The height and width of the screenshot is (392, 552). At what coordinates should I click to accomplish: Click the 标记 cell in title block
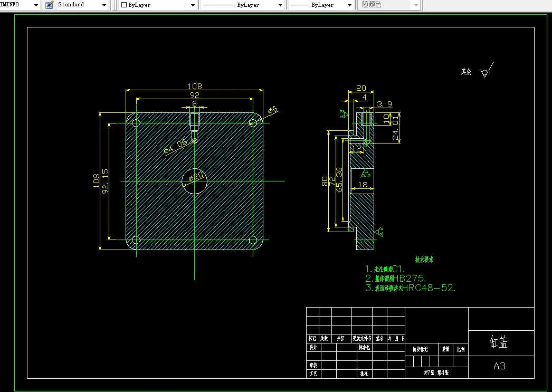[x=312, y=339]
